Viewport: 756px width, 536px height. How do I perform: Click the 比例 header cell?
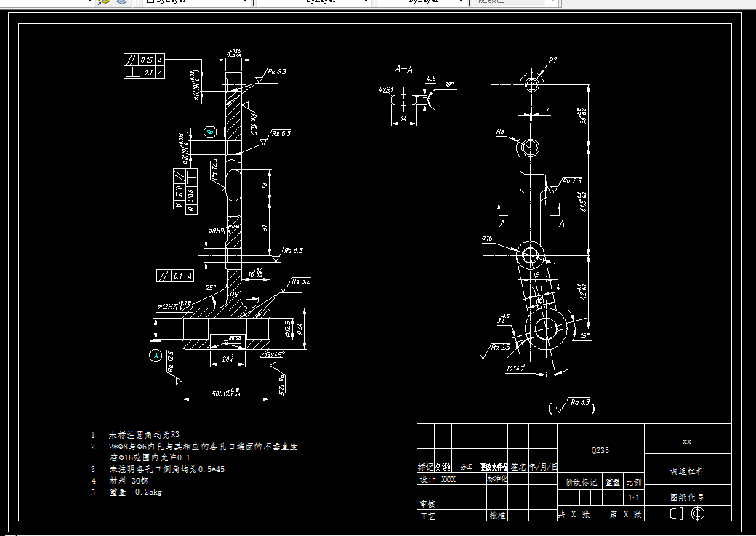click(x=634, y=482)
